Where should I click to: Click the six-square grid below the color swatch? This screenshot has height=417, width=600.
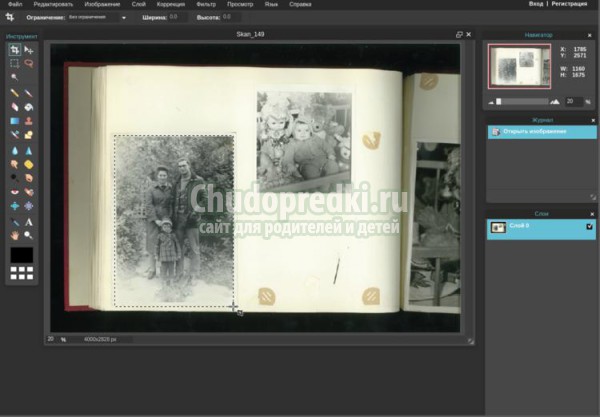point(22,273)
